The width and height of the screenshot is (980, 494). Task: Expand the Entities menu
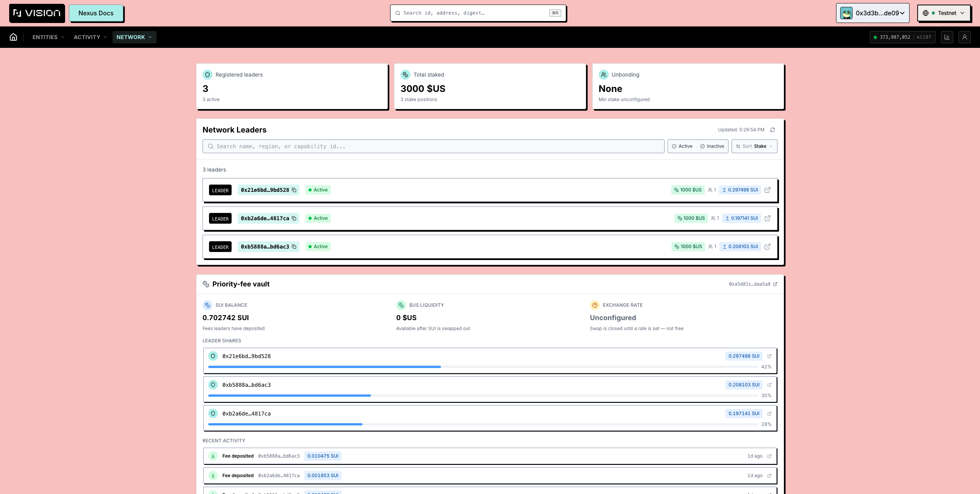pos(48,37)
